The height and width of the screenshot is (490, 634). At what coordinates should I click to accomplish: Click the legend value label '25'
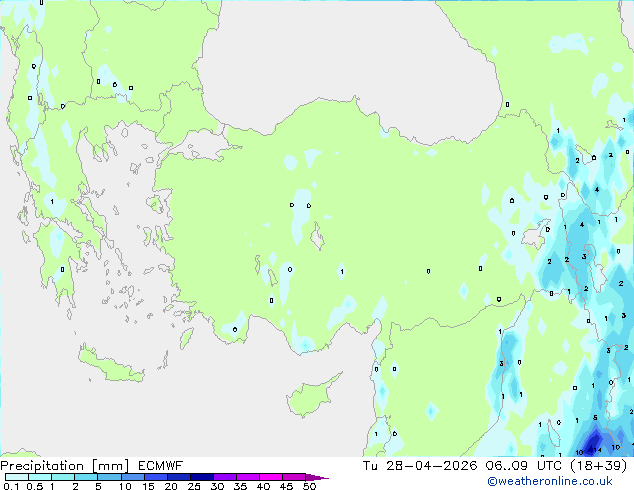coord(194,486)
